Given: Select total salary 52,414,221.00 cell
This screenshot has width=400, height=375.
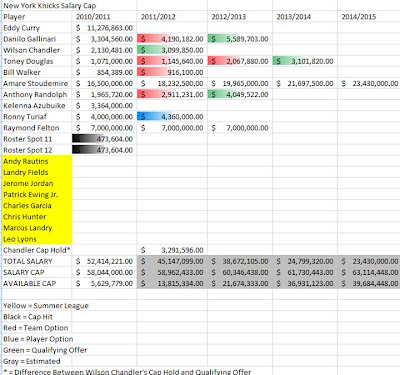Looking at the screenshot, I should tap(104, 261).
